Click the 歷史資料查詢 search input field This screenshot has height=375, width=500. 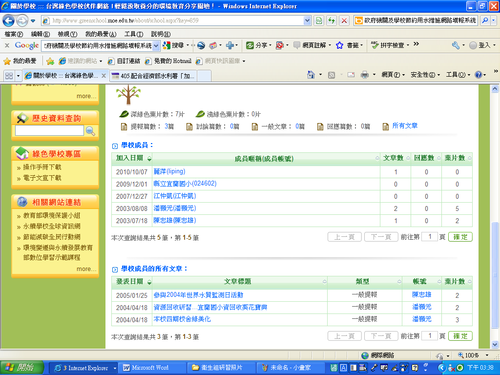tap(49, 131)
